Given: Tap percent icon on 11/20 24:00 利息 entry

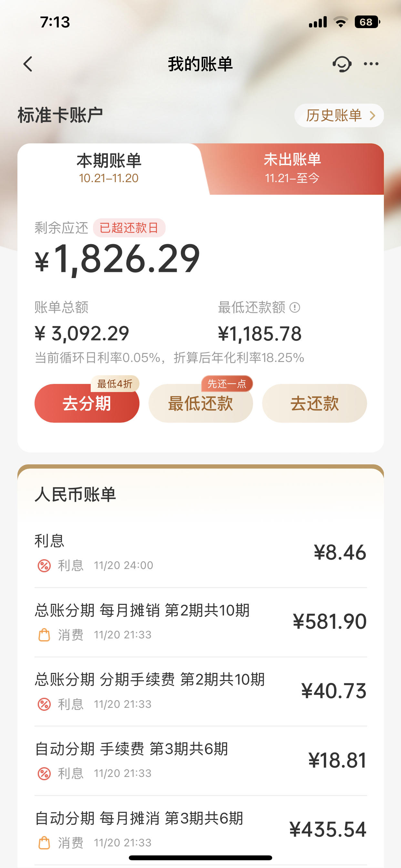Looking at the screenshot, I should (x=44, y=565).
